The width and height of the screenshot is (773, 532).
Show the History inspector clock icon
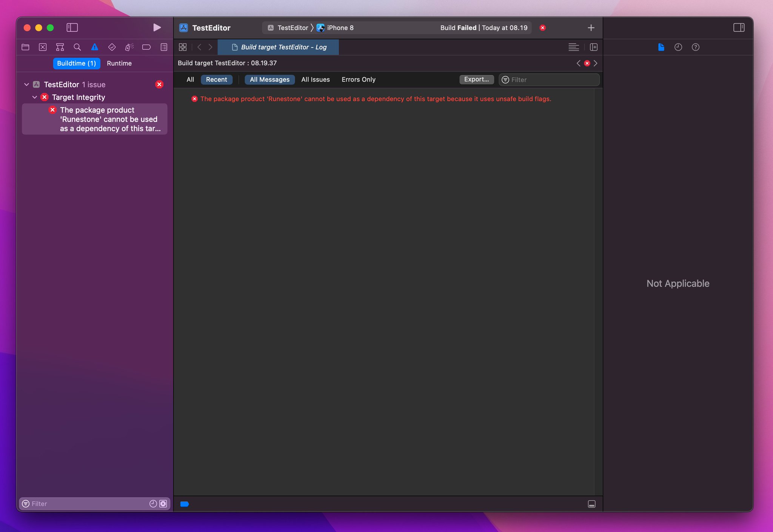coord(678,47)
